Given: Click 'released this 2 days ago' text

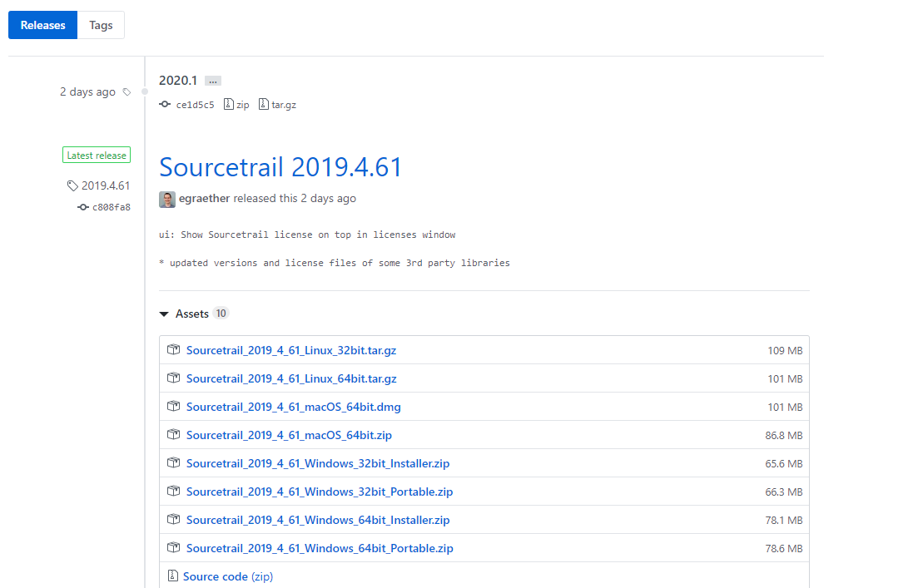Looking at the screenshot, I should pos(295,199).
